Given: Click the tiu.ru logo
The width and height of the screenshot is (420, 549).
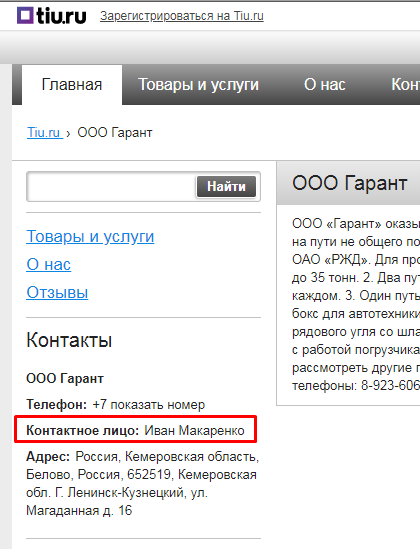Looking at the screenshot, I should pyautogui.click(x=51, y=16).
